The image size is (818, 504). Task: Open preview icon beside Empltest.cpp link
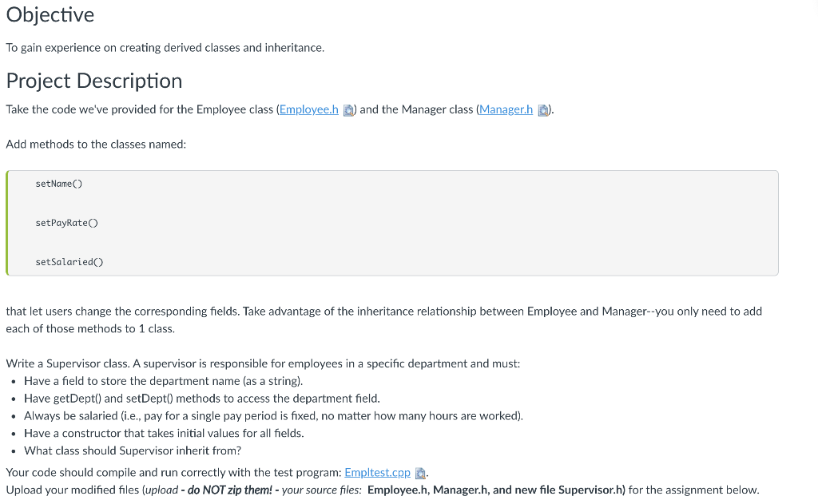[420, 472]
